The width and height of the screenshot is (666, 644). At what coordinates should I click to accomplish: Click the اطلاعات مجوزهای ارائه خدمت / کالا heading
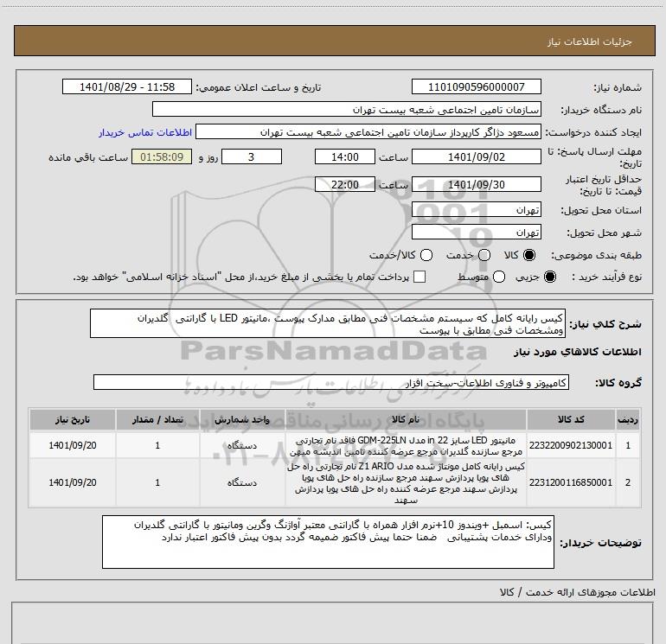(x=577, y=592)
